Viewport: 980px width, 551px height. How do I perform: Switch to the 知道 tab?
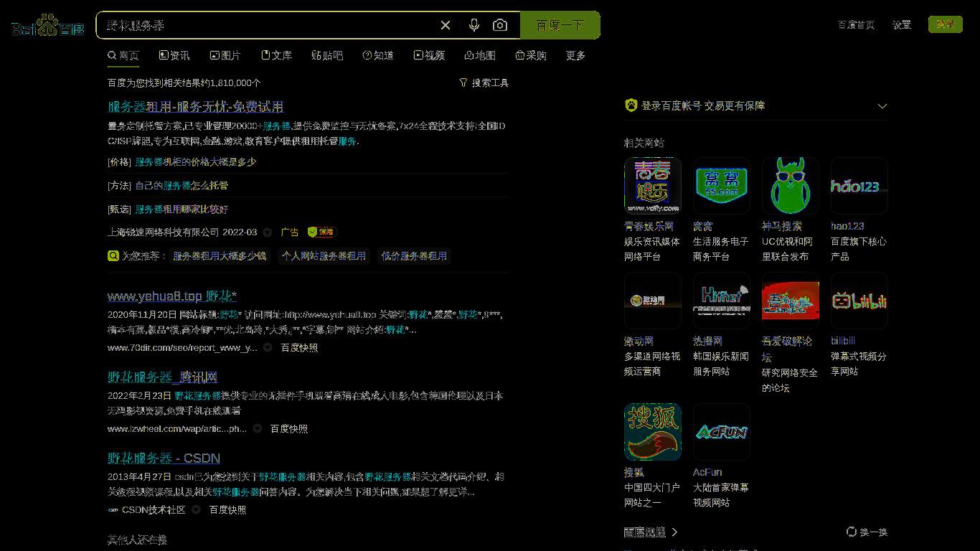(378, 55)
